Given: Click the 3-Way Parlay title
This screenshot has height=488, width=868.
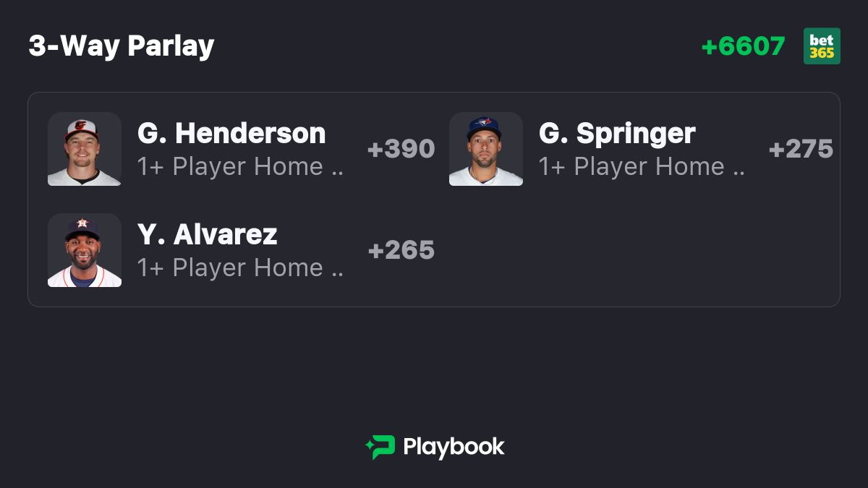Looking at the screenshot, I should click(x=122, y=46).
